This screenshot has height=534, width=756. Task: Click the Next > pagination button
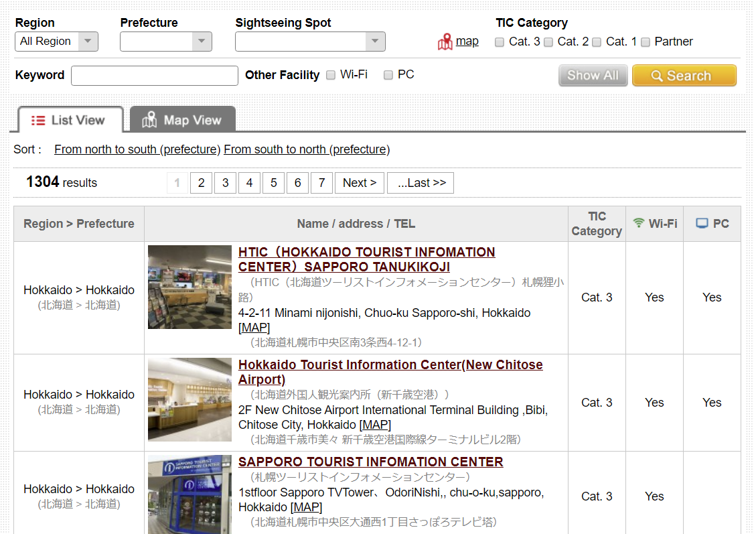tap(360, 183)
